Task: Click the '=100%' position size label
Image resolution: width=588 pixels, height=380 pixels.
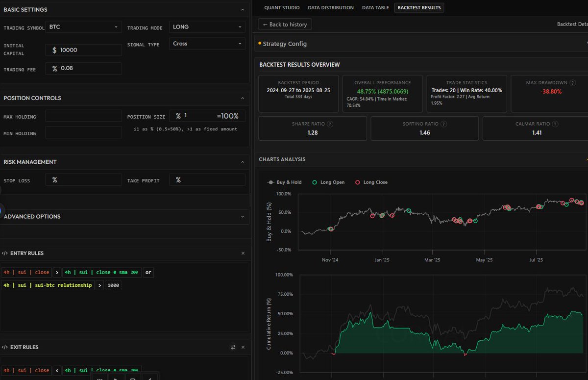Action: click(227, 116)
